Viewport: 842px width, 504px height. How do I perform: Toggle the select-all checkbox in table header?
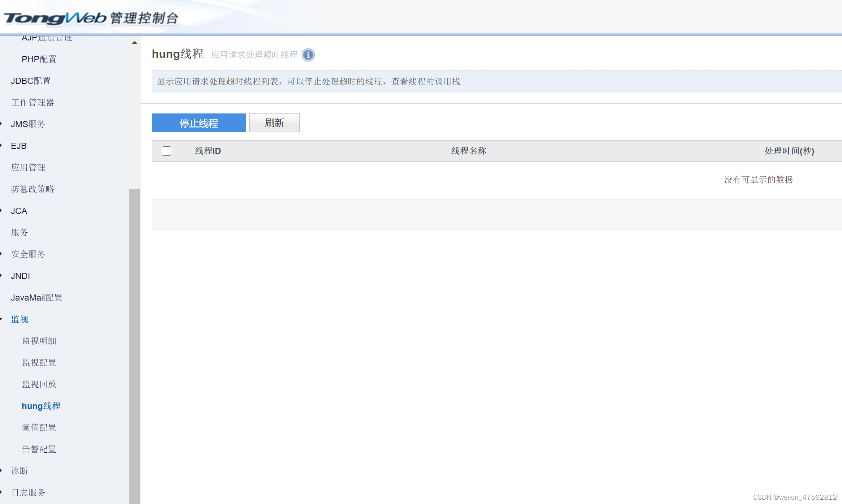point(167,151)
